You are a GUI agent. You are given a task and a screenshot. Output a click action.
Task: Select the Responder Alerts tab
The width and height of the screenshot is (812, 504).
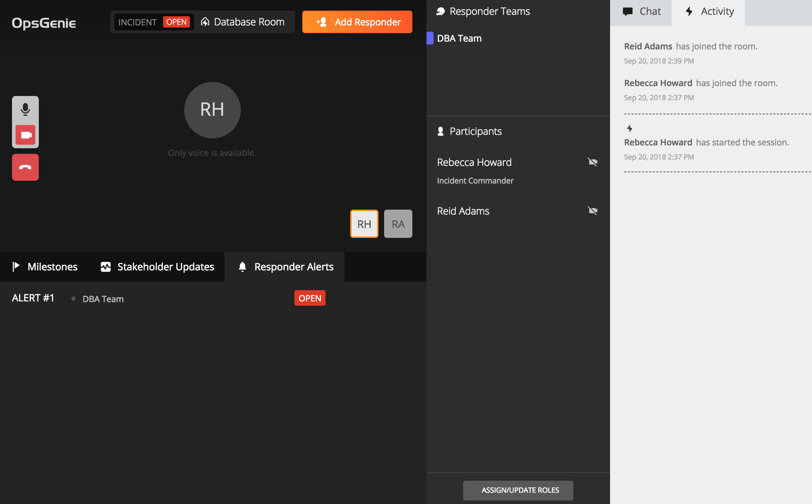285,267
